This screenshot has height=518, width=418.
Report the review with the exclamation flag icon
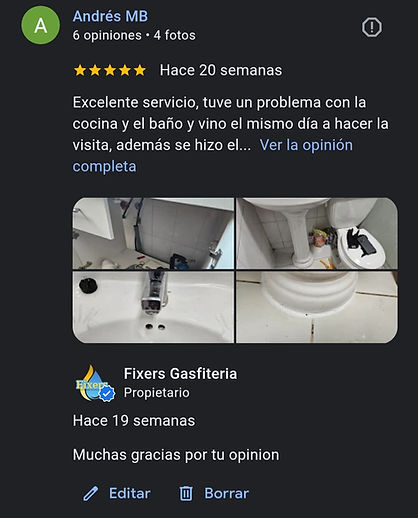tap(372, 27)
